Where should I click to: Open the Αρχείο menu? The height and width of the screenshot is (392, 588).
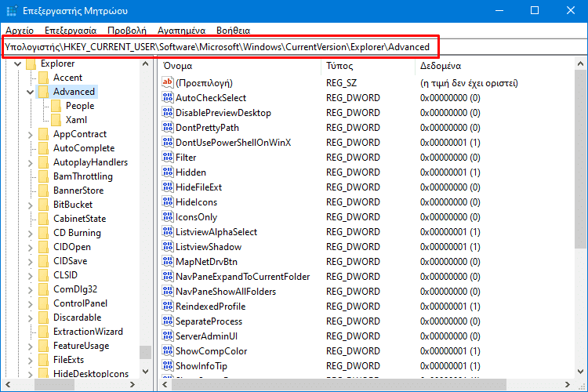click(20, 31)
